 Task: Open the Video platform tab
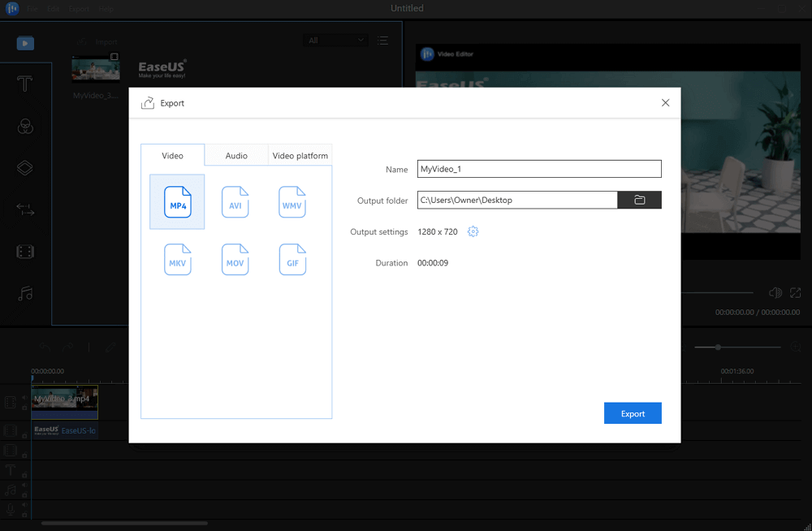pos(300,156)
